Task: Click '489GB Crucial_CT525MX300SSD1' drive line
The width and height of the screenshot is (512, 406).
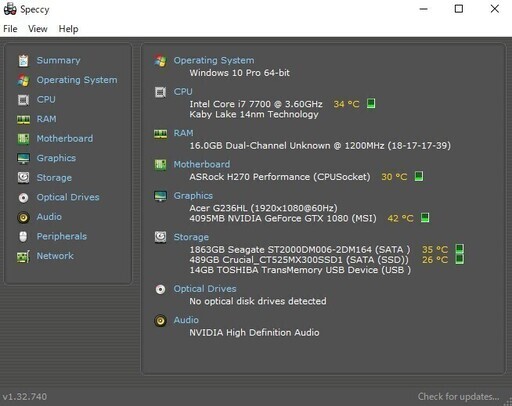Action: point(299,260)
